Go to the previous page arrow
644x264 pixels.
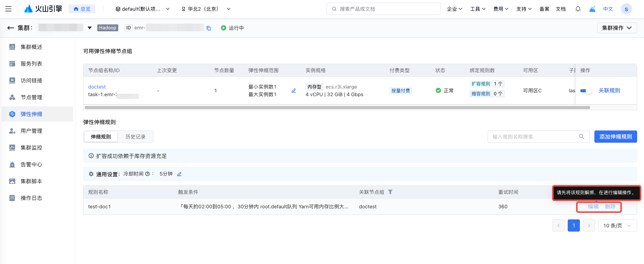point(559,225)
